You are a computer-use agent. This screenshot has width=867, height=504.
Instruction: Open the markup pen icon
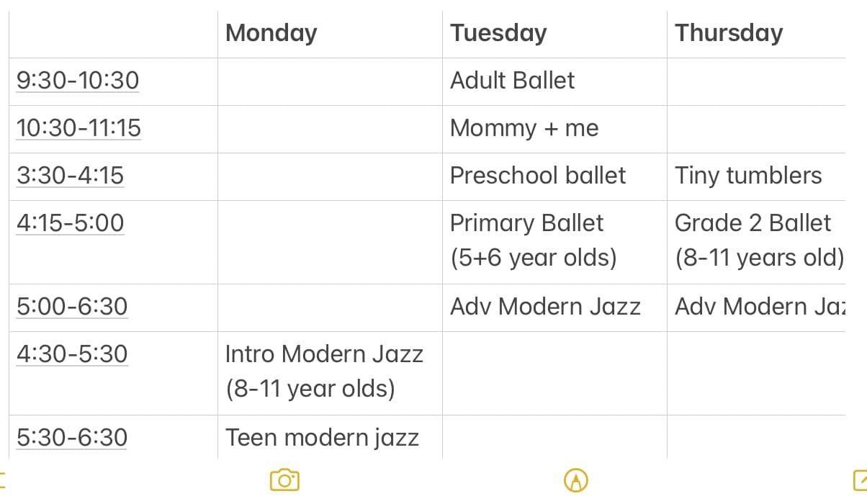[575, 480]
